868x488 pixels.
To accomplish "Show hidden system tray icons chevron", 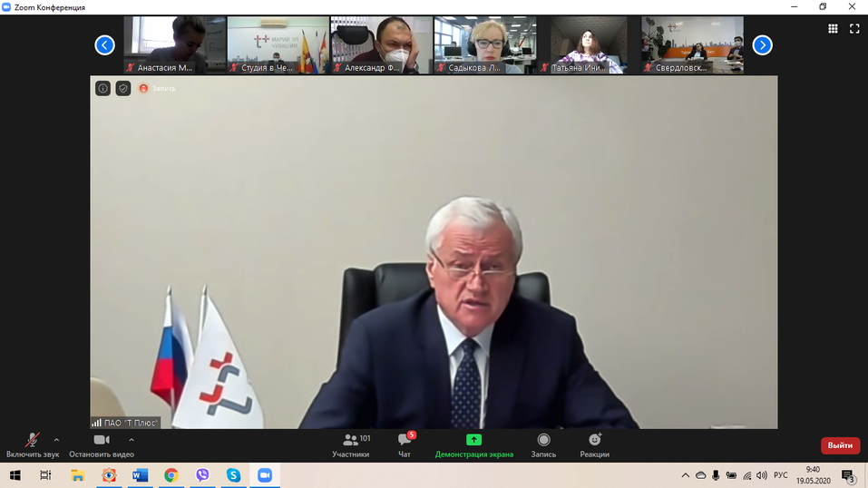I will pos(686,475).
